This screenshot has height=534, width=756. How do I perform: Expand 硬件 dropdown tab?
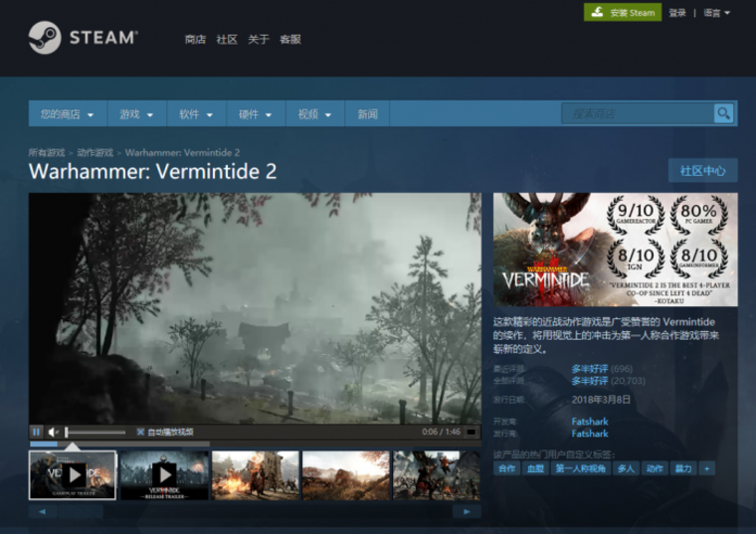pos(256,114)
